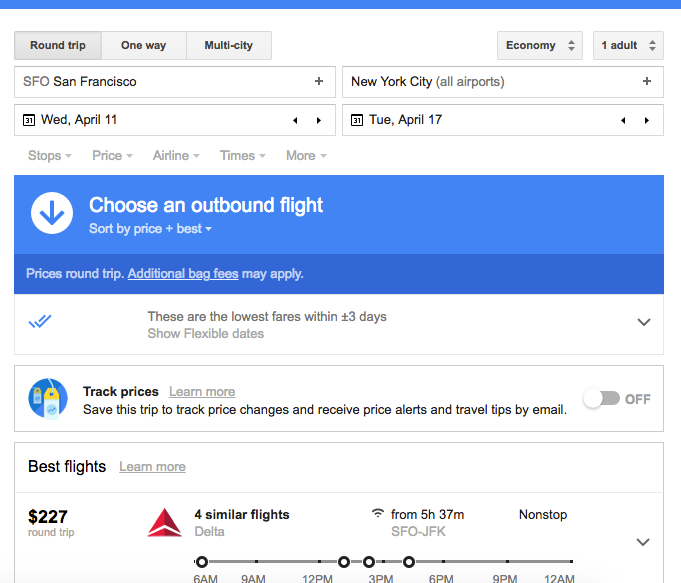Open calendar icon beside Wed, April 11
Viewport: 681px width, 583px height.
point(29,120)
